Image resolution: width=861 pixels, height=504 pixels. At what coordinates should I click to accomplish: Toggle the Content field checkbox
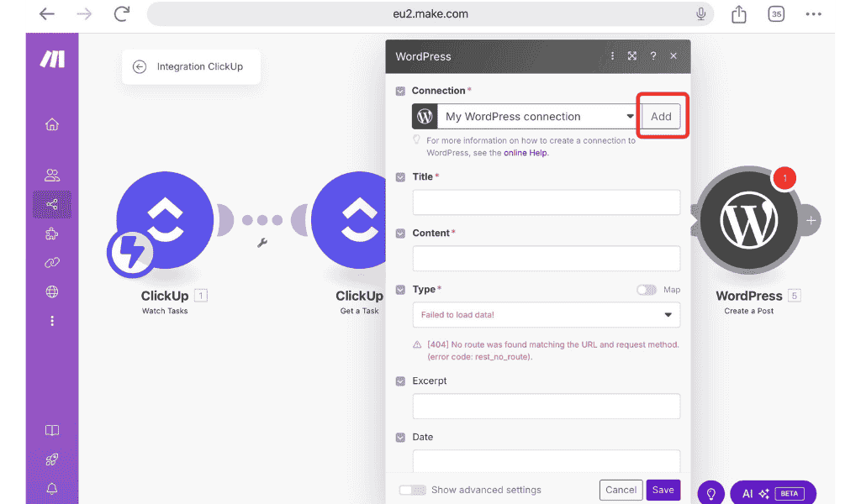click(400, 234)
